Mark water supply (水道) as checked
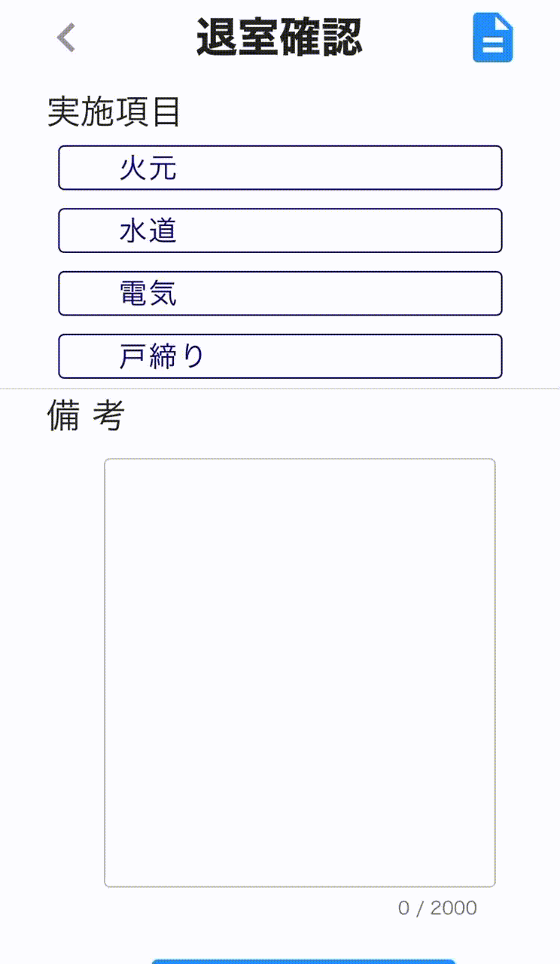This screenshot has height=964, width=560. pyautogui.click(x=280, y=230)
